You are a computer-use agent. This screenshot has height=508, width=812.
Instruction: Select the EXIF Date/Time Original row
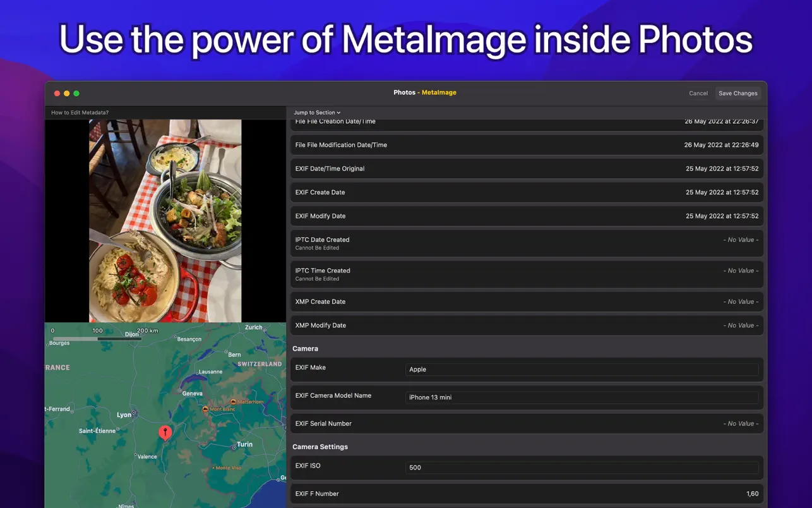coord(527,169)
